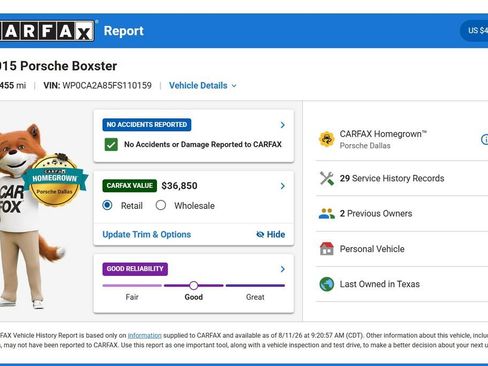The width and height of the screenshot is (488, 366).
Task: Click the Porsche Dallas dealer name
Action: (x=365, y=146)
